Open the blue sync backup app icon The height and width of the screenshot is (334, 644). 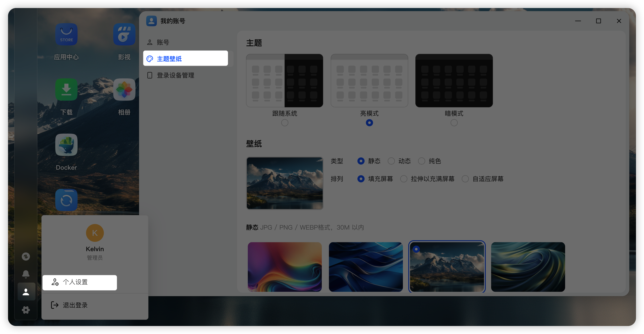tap(66, 200)
